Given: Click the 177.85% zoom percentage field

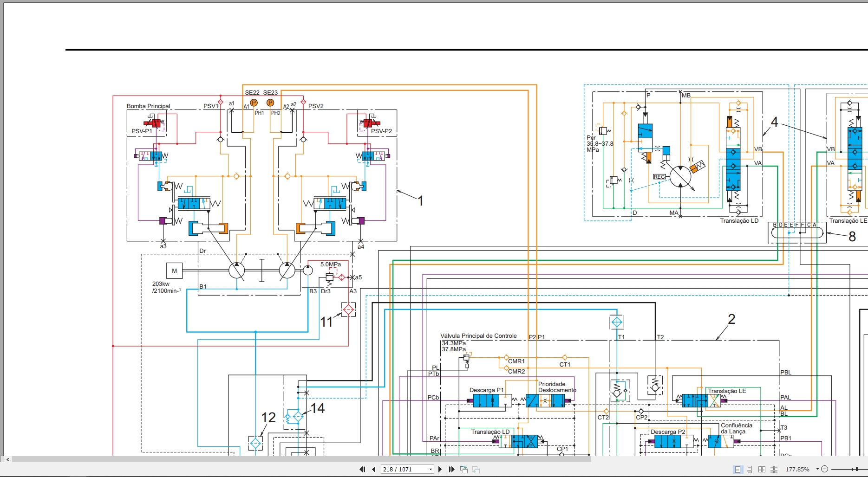Looking at the screenshot, I should 798,469.
